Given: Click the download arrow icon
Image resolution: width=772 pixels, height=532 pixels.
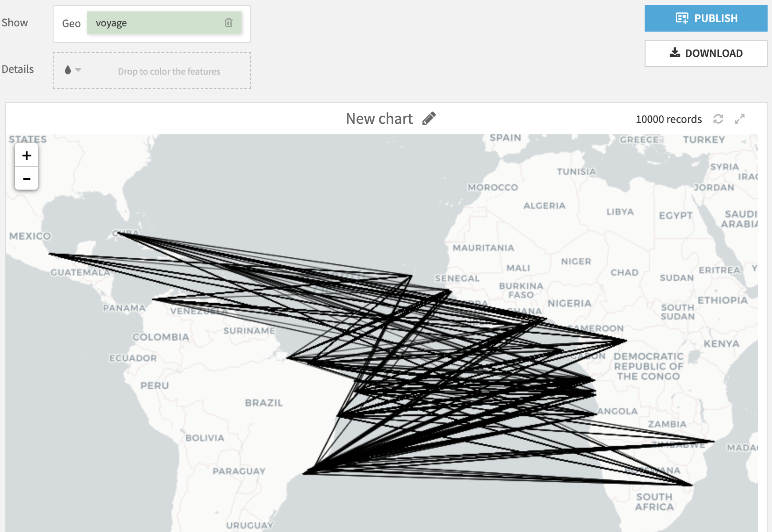Looking at the screenshot, I should 675,53.
